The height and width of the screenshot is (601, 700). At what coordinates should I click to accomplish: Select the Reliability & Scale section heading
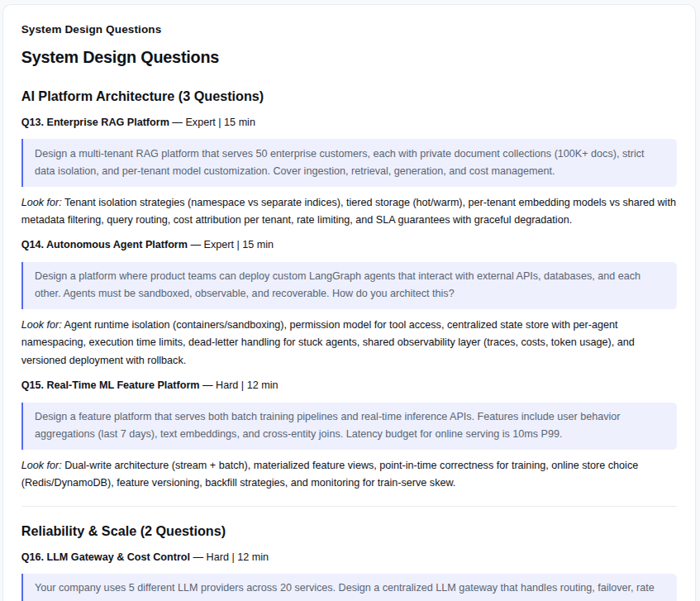click(x=123, y=531)
